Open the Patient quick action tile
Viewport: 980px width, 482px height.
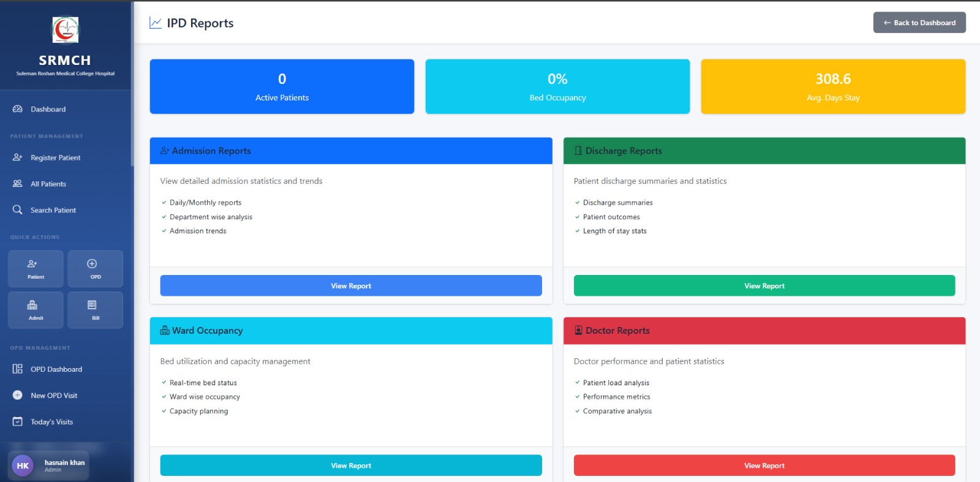36,269
